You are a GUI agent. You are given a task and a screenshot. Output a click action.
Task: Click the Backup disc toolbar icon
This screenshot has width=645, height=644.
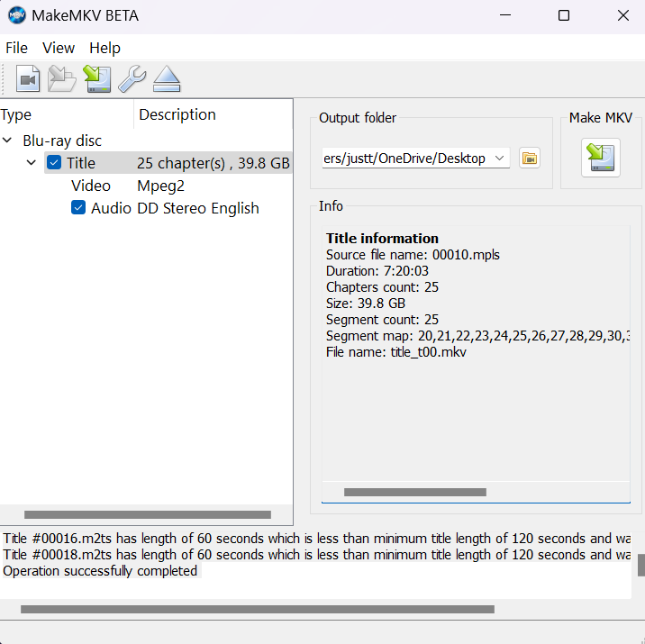[x=97, y=78]
